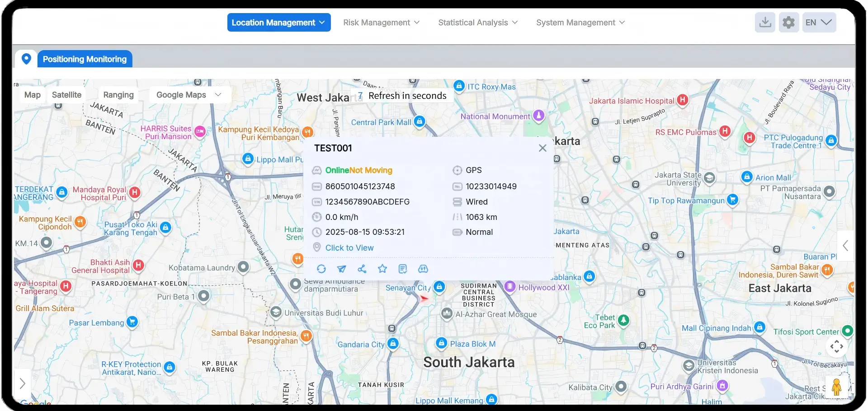Click the 'Click to View' address link
The image size is (868, 411).
(349, 248)
